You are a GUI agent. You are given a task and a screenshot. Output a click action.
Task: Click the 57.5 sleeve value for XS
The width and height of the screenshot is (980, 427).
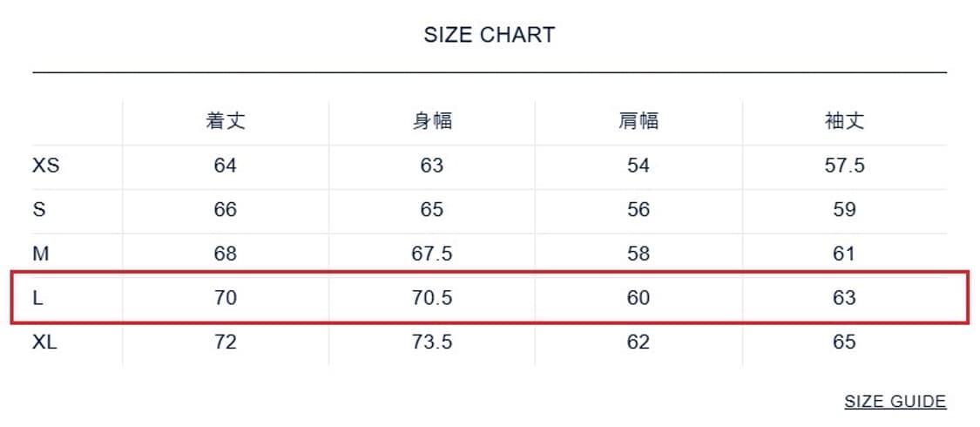point(844,166)
